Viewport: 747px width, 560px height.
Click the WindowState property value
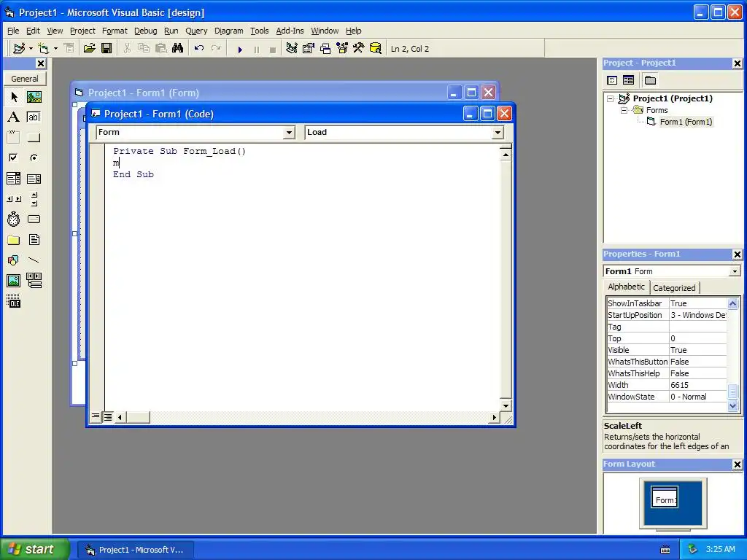pos(698,397)
